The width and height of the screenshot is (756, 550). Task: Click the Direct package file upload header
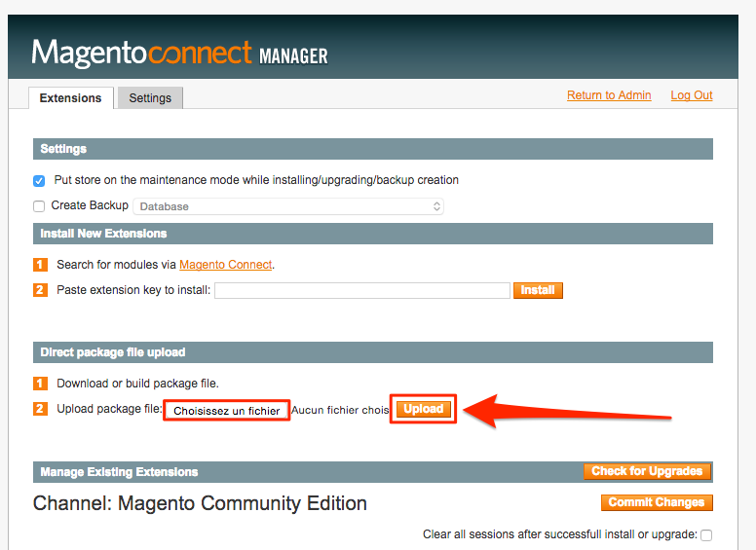coord(373,352)
